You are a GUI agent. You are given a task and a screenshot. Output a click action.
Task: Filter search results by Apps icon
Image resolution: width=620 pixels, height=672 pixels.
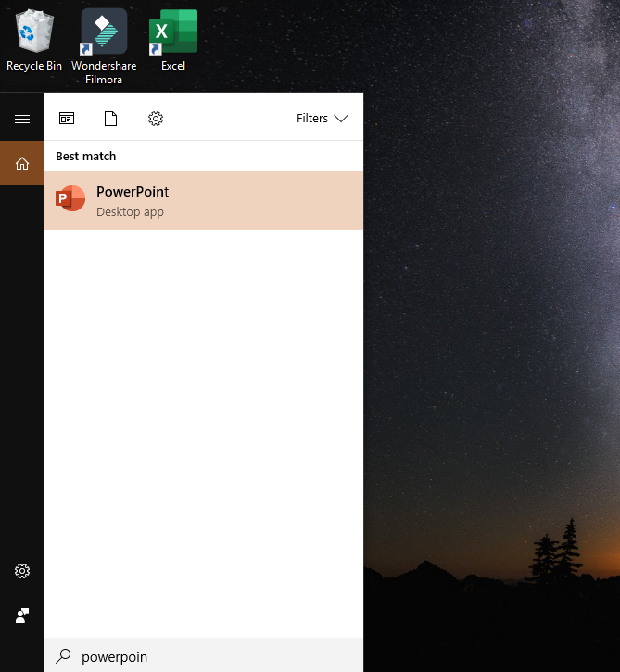[67, 119]
